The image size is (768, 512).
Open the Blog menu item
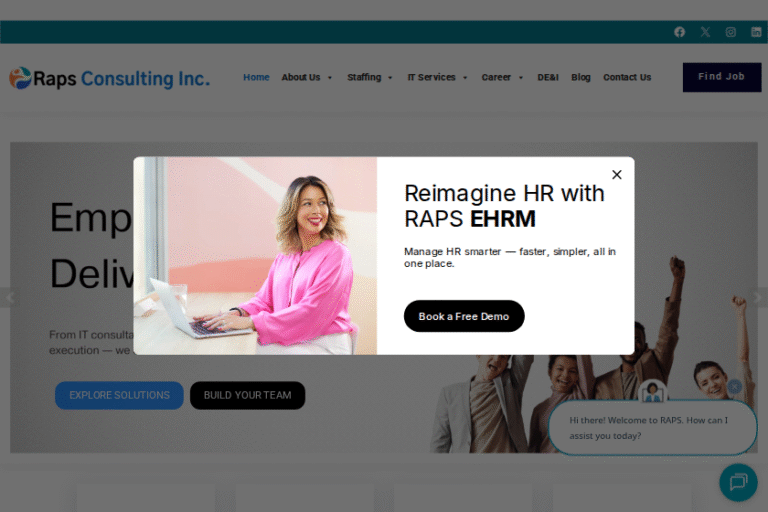[581, 78]
